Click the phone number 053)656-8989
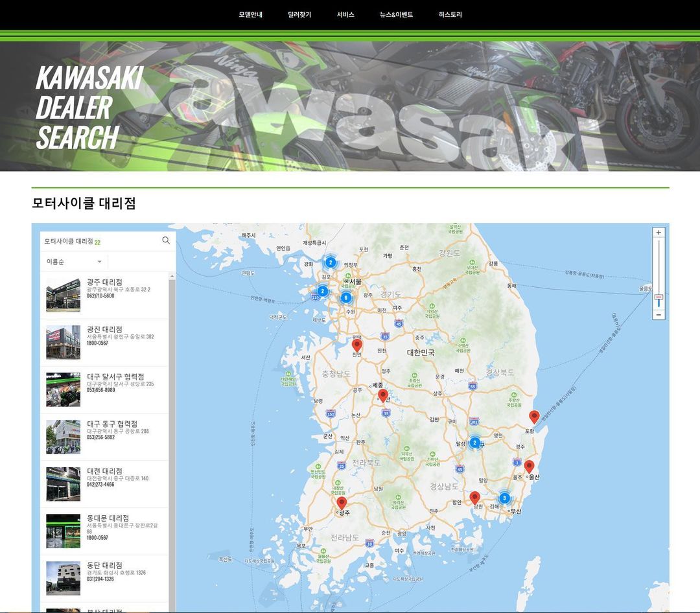700x613 pixels. 101,390
